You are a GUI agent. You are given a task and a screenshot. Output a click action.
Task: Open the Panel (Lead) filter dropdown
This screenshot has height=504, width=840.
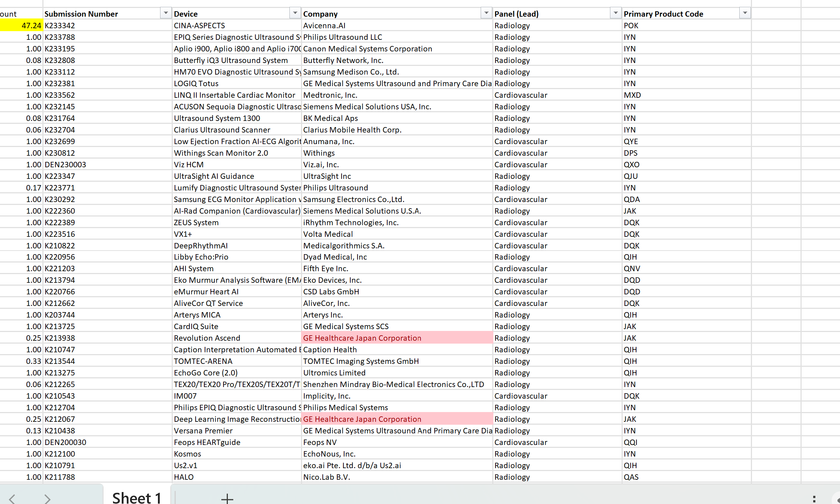pos(615,13)
